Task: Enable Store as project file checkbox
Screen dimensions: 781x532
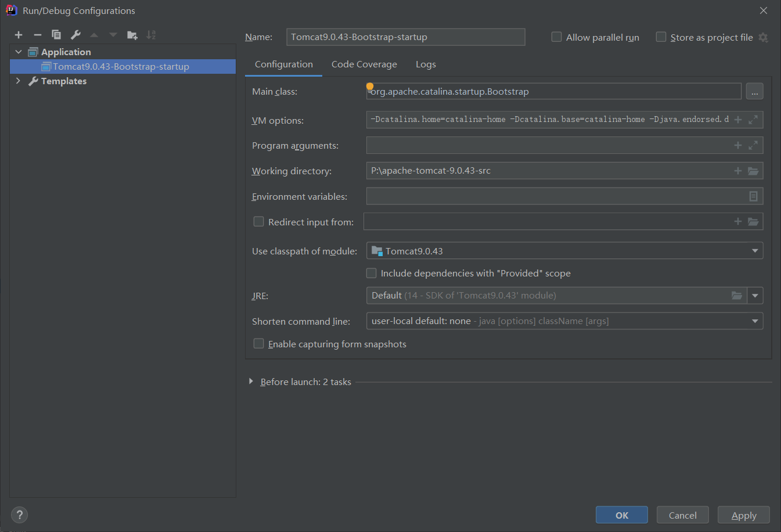Action: pos(661,37)
